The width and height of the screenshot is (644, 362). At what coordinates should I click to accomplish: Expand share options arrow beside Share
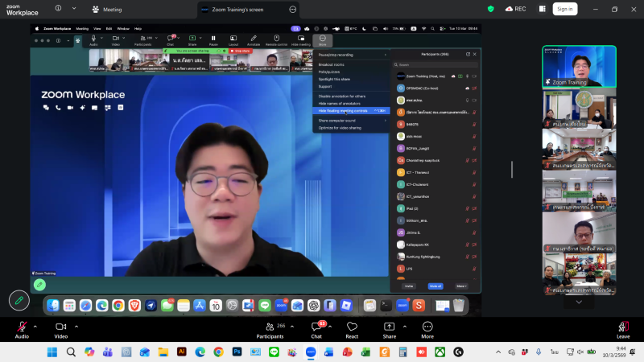click(x=402, y=326)
